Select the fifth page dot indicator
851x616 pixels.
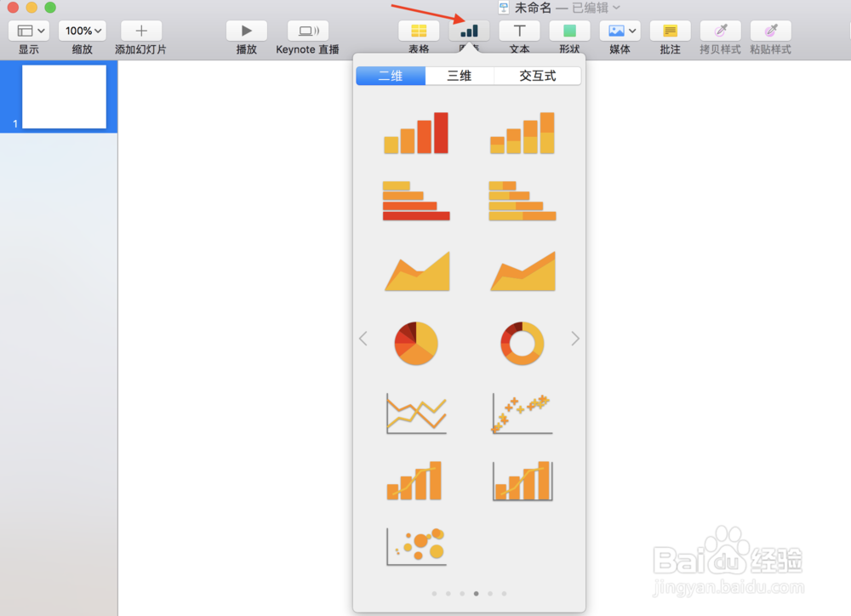point(490,594)
